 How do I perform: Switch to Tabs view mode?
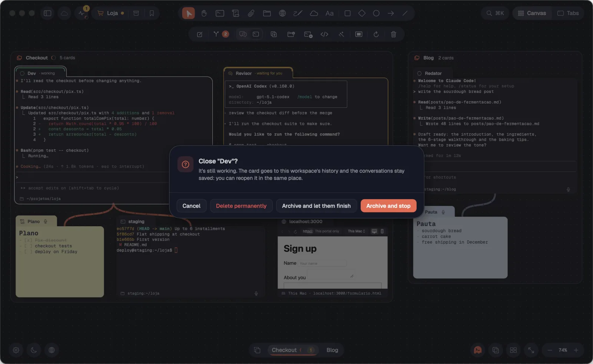(x=568, y=13)
